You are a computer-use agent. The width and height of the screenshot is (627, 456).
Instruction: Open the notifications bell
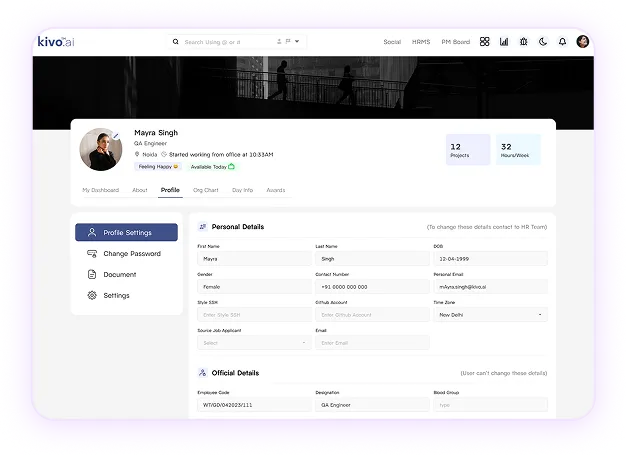click(562, 42)
